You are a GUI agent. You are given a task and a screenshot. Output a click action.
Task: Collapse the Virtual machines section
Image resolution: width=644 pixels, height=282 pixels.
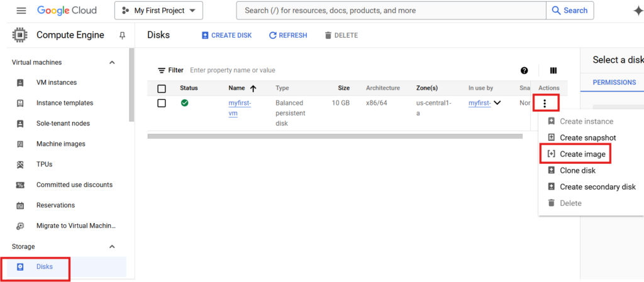click(x=113, y=62)
